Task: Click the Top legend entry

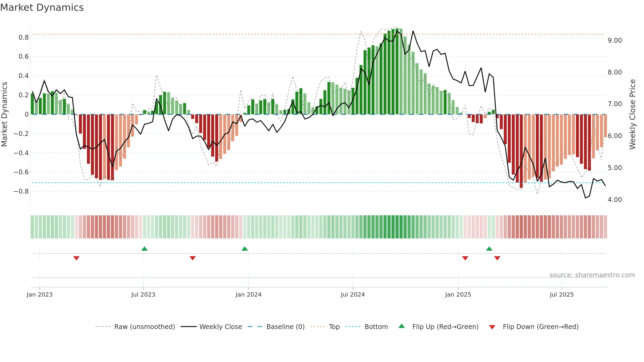Action: click(x=325, y=327)
